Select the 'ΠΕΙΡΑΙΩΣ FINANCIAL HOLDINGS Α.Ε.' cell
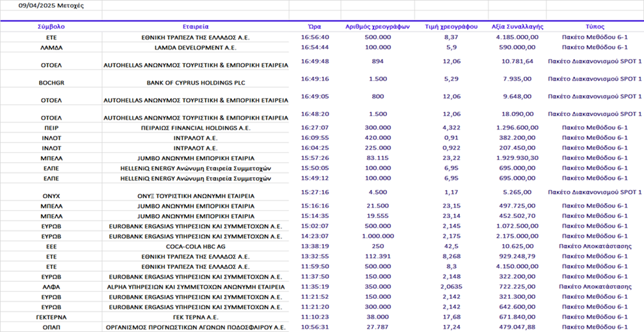This screenshot has height=332, width=644. (196, 128)
